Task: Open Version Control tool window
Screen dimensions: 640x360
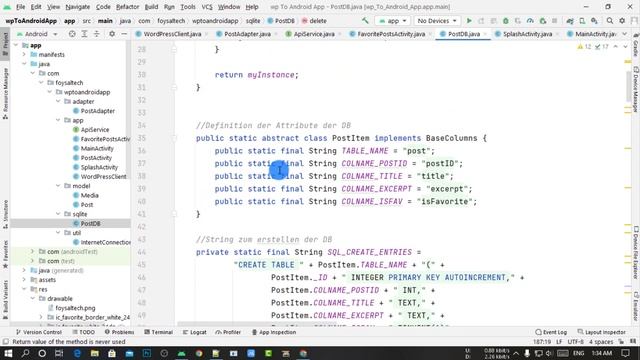Action: click(38, 332)
